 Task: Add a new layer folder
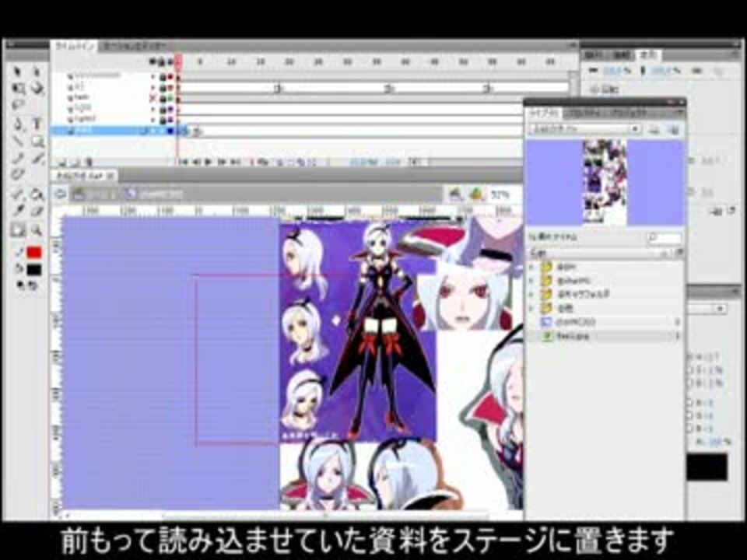coord(75,163)
